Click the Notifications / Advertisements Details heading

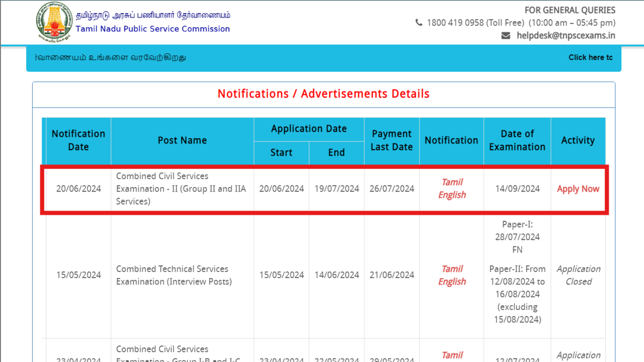pos(324,94)
